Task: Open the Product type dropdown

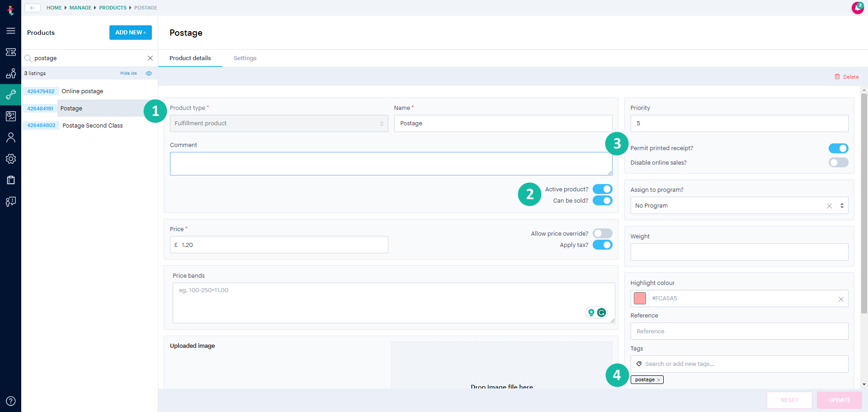Action: tap(279, 123)
